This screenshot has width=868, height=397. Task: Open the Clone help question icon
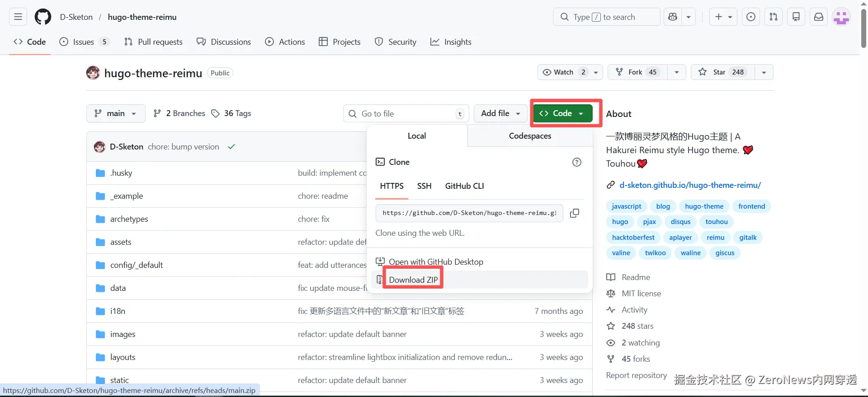point(577,162)
